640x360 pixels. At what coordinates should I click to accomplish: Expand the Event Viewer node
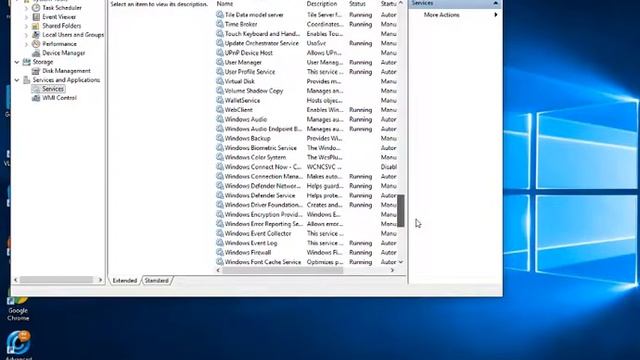pyautogui.click(x=26, y=17)
